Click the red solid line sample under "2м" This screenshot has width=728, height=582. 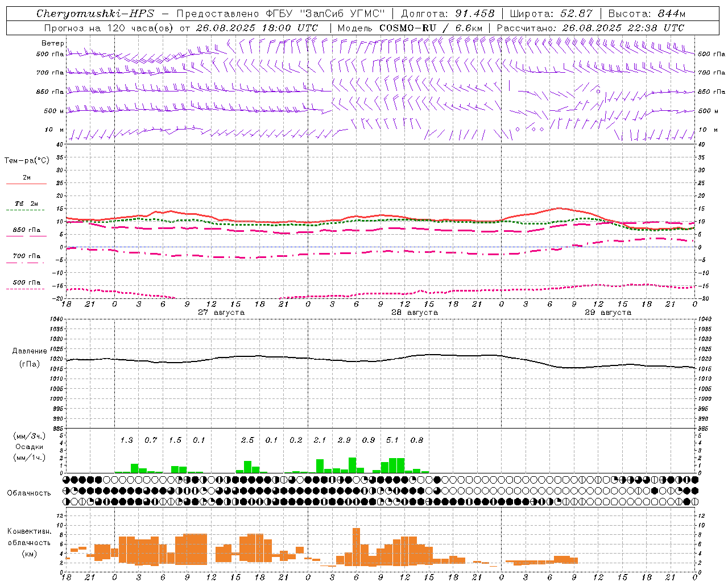pos(26,184)
